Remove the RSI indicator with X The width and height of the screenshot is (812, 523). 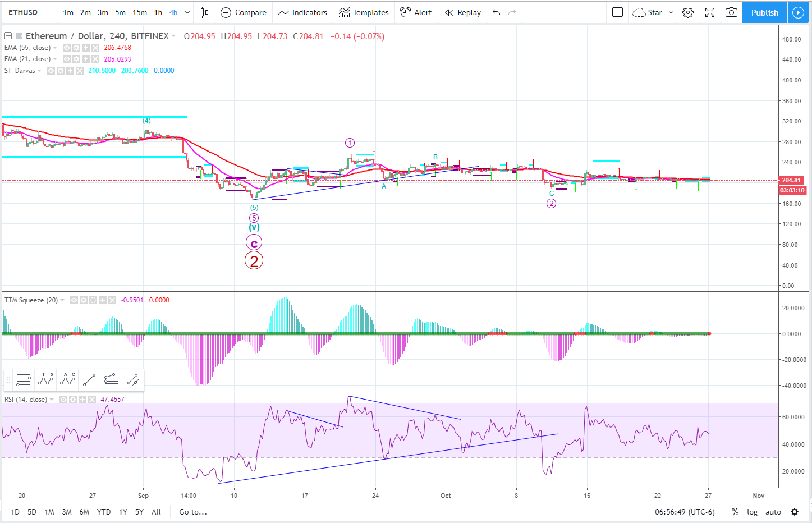point(92,400)
